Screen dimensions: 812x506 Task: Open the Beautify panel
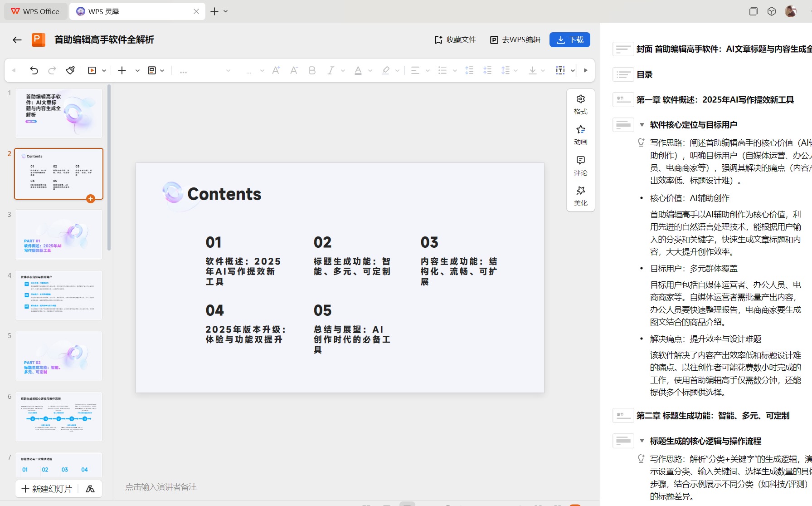tap(581, 196)
